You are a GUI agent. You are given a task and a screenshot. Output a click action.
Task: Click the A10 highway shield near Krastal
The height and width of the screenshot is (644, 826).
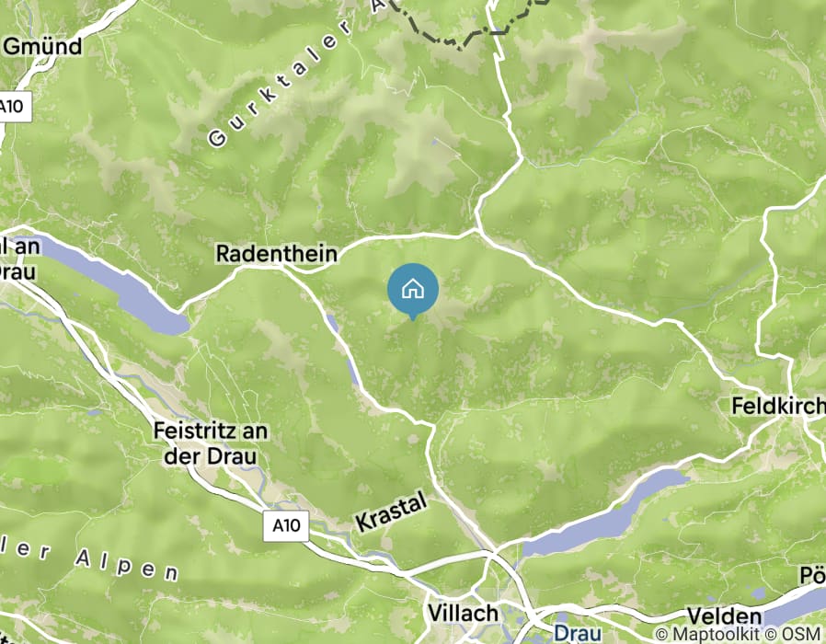coord(286,525)
